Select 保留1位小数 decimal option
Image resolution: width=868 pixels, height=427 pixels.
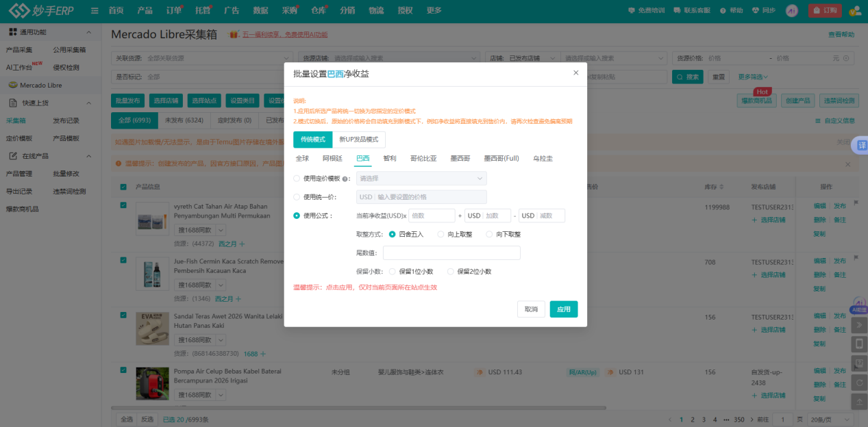coord(393,272)
